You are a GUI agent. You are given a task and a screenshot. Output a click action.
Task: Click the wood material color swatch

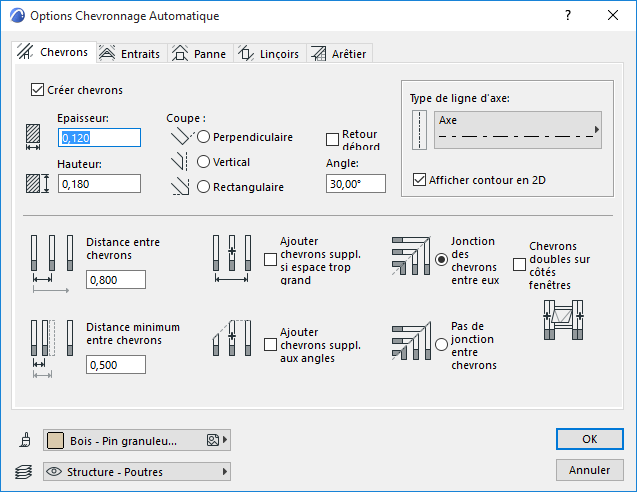(x=56, y=440)
